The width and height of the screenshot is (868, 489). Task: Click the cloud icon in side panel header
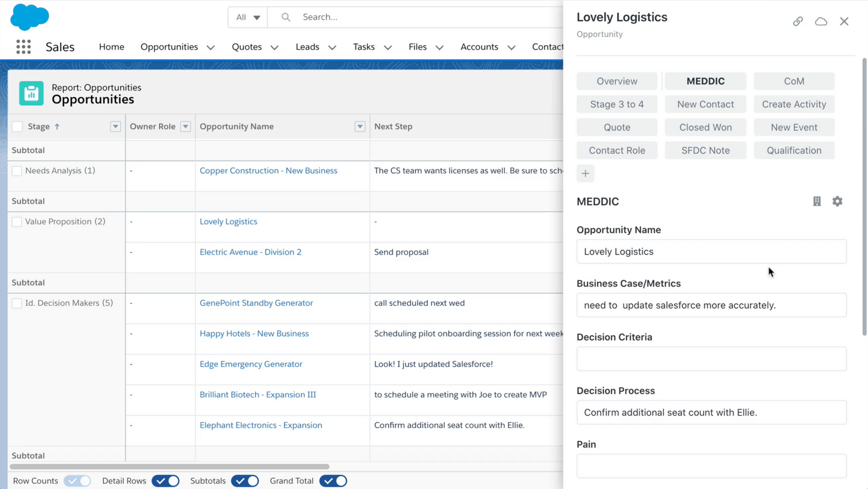(x=821, y=21)
